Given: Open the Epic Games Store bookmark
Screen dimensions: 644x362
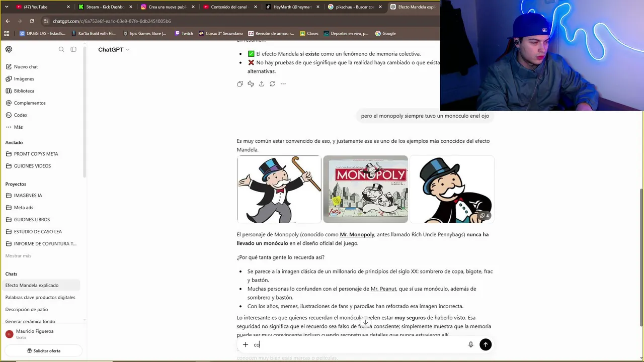Looking at the screenshot, I should tap(144, 34).
